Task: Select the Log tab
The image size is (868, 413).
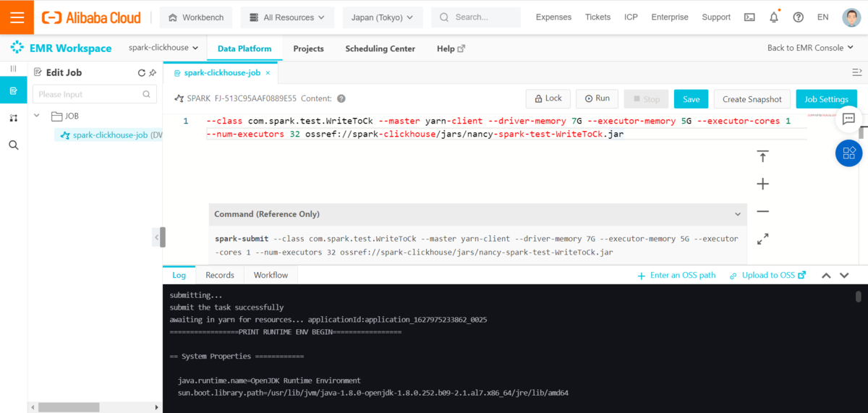Action: [x=179, y=275]
